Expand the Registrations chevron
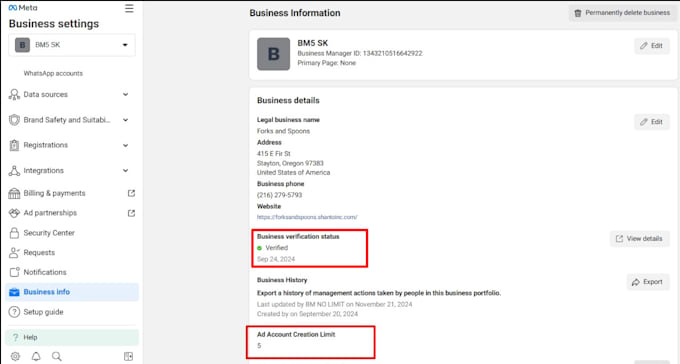Screen dimensions: 680x364 [125, 145]
